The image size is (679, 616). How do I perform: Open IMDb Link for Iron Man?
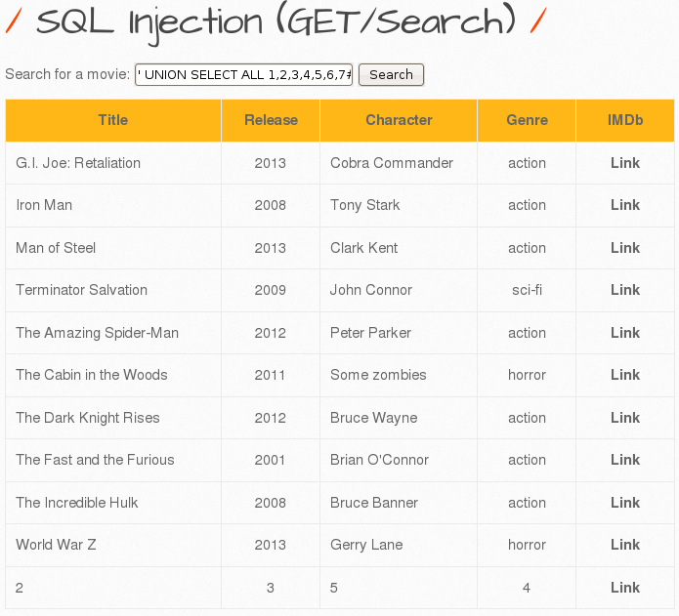click(x=625, y=205)
